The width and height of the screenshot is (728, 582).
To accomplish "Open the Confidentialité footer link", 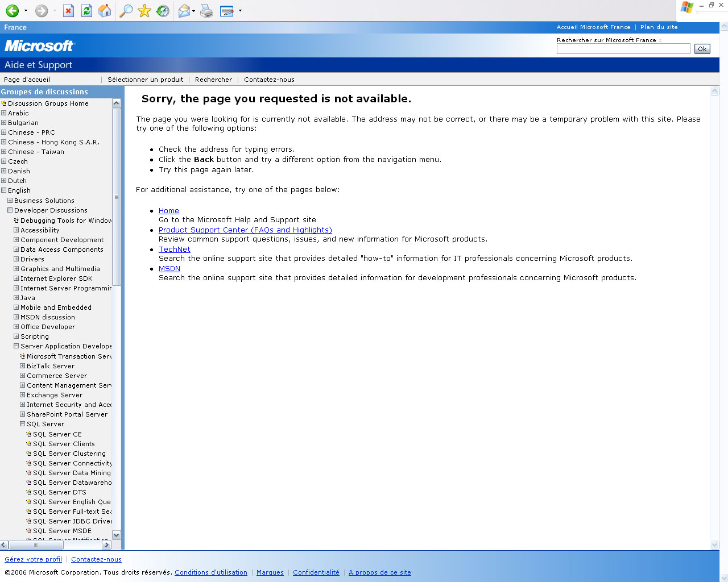I will pos(316,572).
